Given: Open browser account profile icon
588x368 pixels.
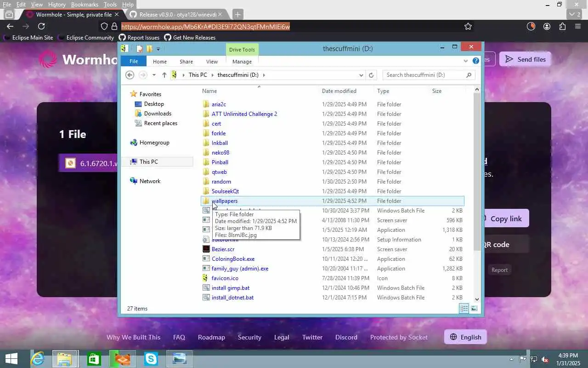Looking at the screenshot, I should coord(547,26).
